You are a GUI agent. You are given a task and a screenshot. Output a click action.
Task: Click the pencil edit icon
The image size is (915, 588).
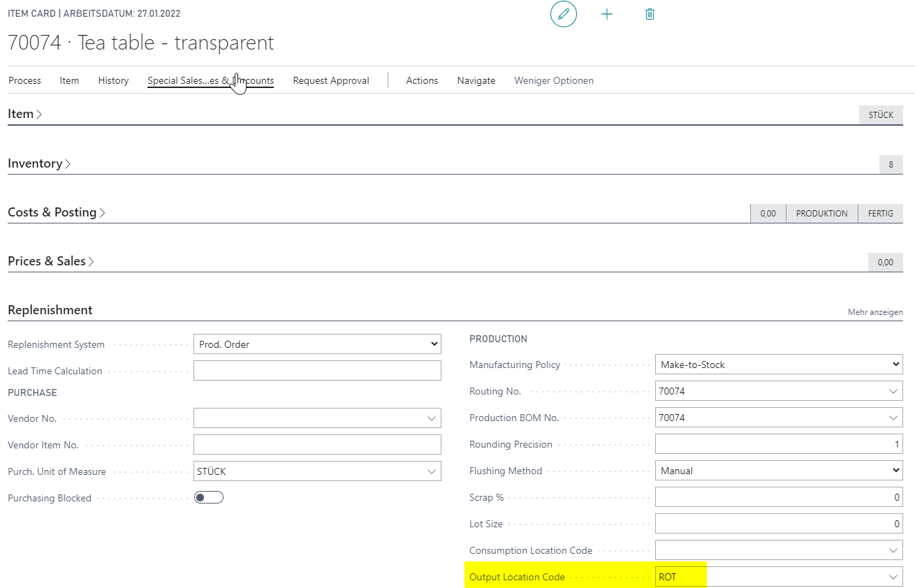tap(564, 14)
